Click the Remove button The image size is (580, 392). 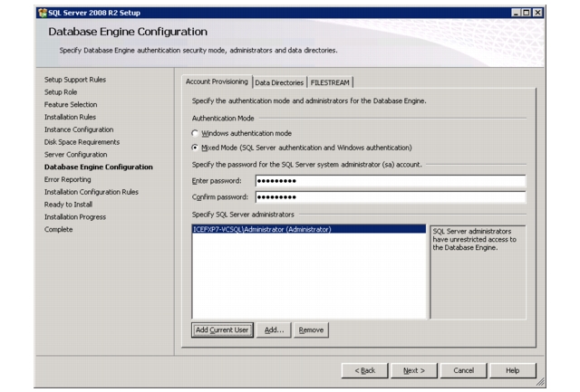click(x=311, y=330)
